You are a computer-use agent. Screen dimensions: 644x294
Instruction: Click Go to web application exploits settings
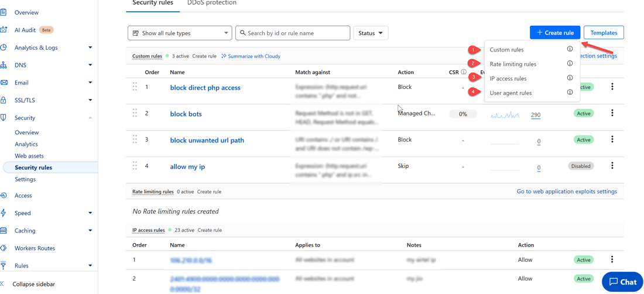tap(567, 192)
